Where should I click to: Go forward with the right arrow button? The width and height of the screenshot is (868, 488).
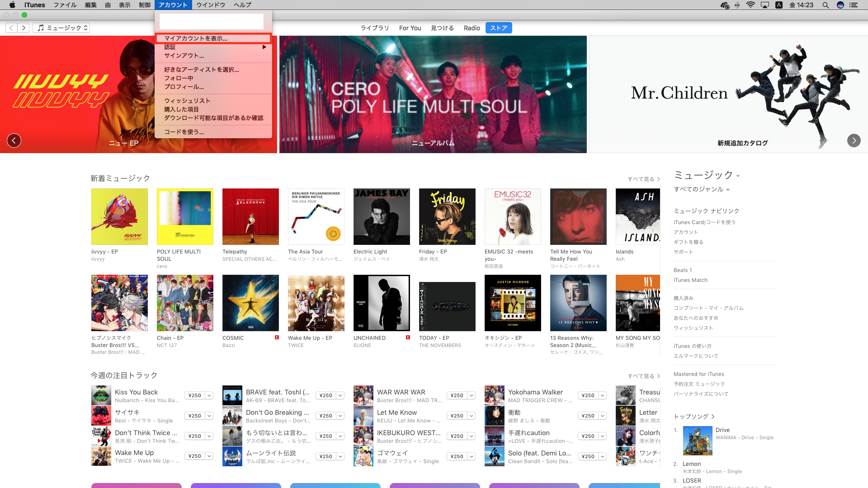tap(24, 28)
